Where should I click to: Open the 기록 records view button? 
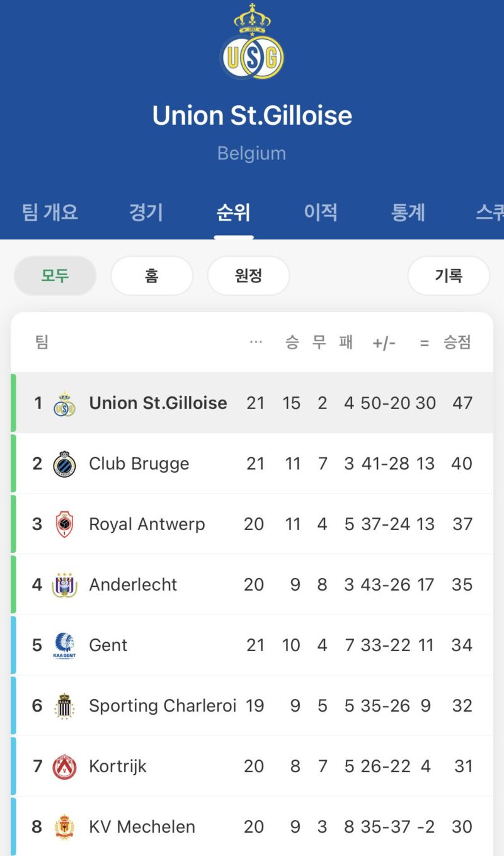pos(449,275)
